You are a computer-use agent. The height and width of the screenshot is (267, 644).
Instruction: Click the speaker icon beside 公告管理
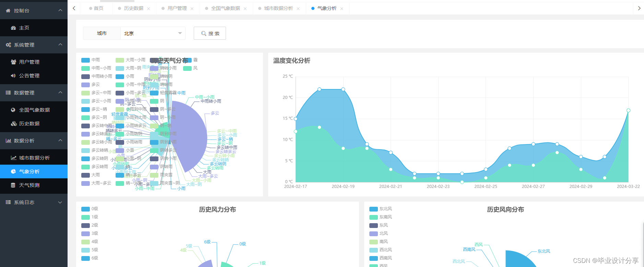[13, 76]
